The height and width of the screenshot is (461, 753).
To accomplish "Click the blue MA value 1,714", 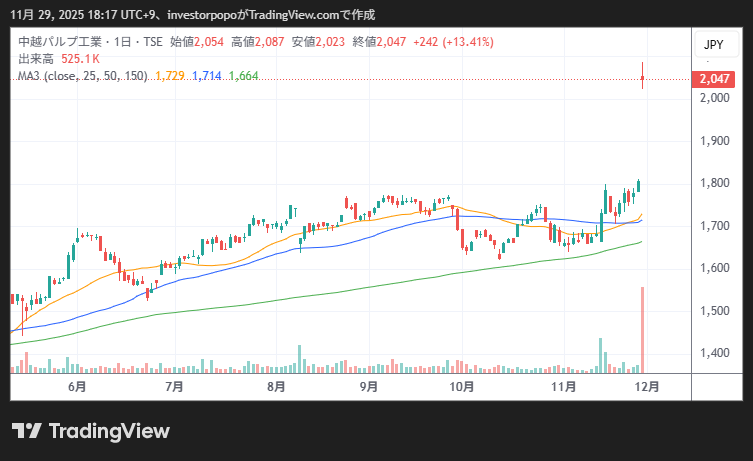I will pos(207,75).
